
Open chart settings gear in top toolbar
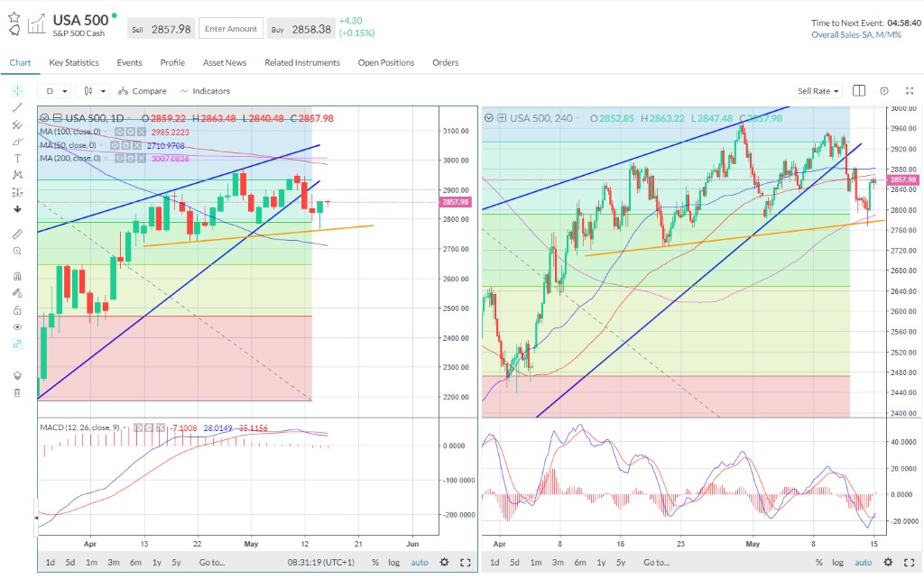point(884,91)
